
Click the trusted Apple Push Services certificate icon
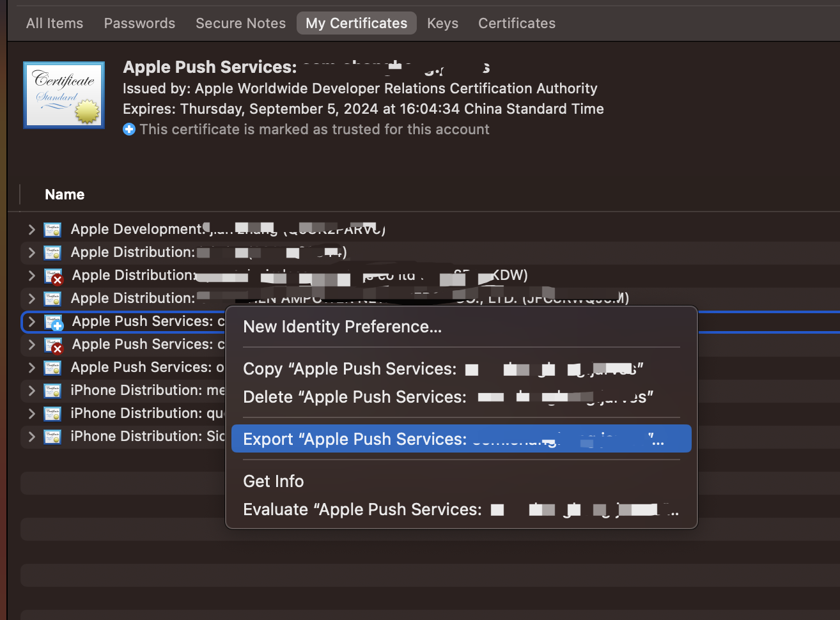pos(54,322)
